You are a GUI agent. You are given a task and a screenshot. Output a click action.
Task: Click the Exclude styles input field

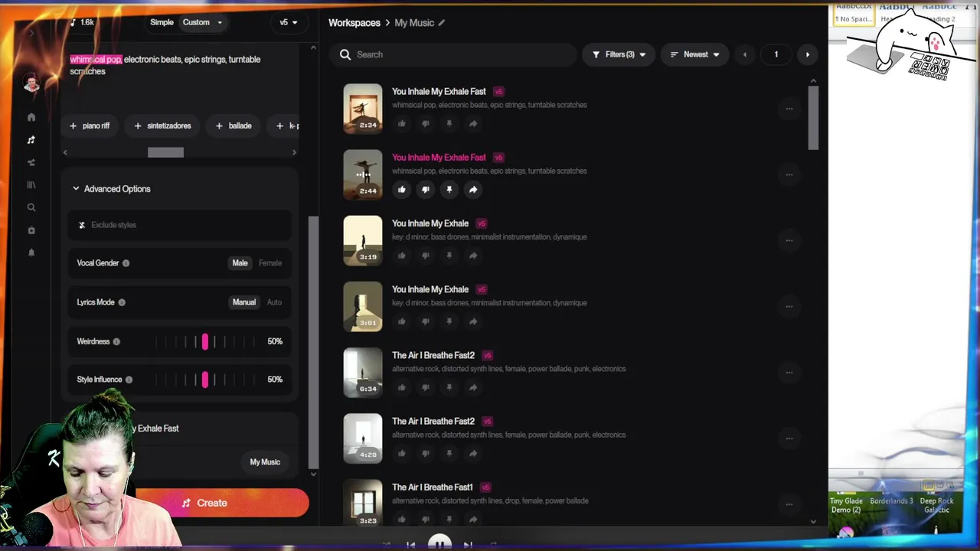(x=180, y=225)
